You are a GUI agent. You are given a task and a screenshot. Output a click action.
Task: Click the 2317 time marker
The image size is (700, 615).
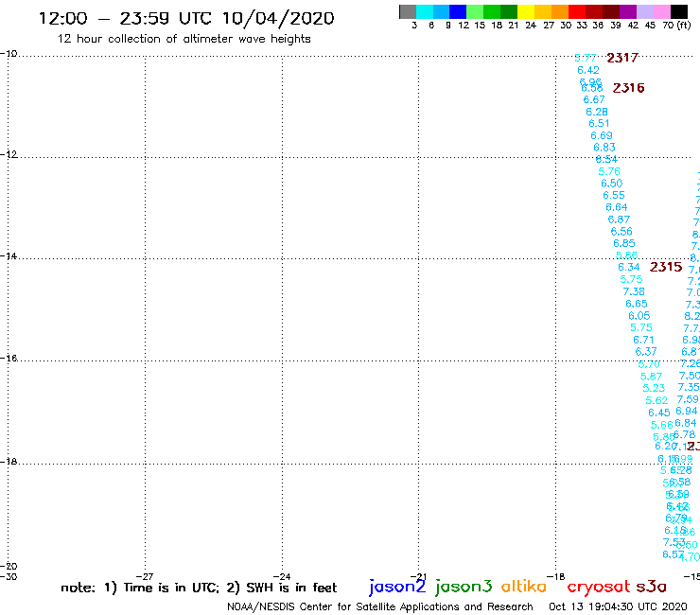(x=622, y=58)
